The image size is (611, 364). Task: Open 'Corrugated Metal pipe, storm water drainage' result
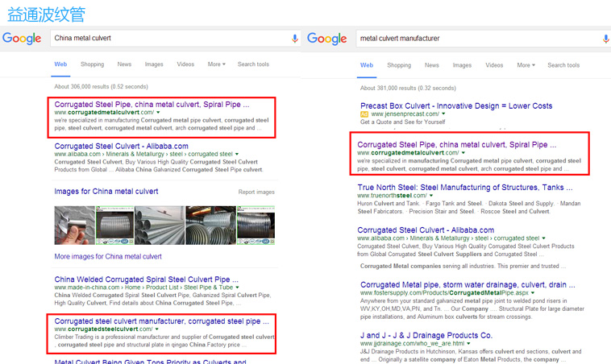468,284
